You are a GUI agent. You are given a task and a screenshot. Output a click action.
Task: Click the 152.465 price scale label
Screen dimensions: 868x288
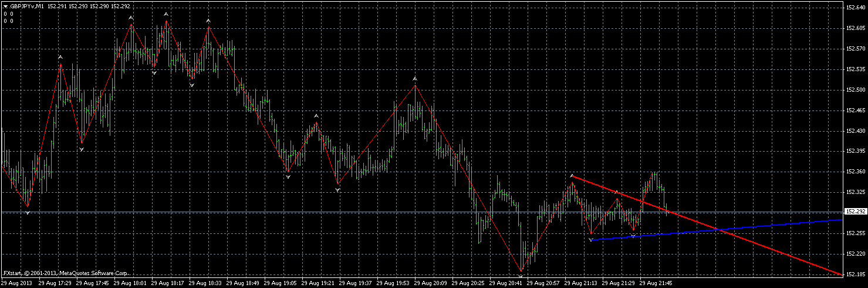coord(856,110)
